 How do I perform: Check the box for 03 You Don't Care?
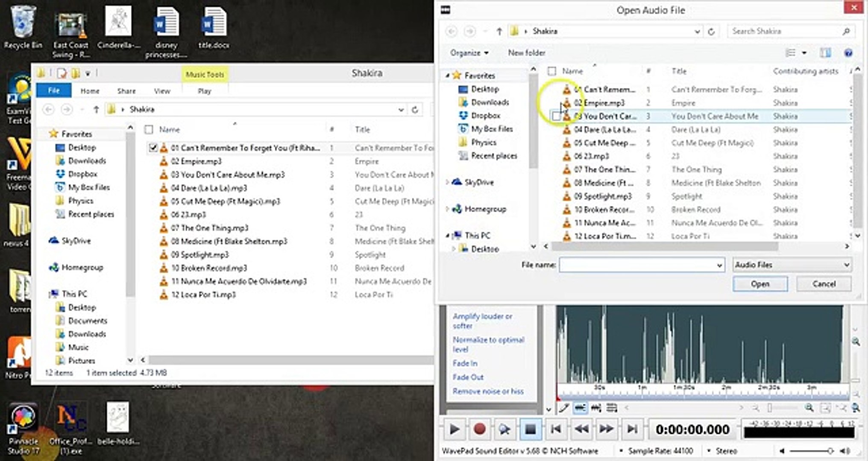pyautogui.click(x=556, y=116)
